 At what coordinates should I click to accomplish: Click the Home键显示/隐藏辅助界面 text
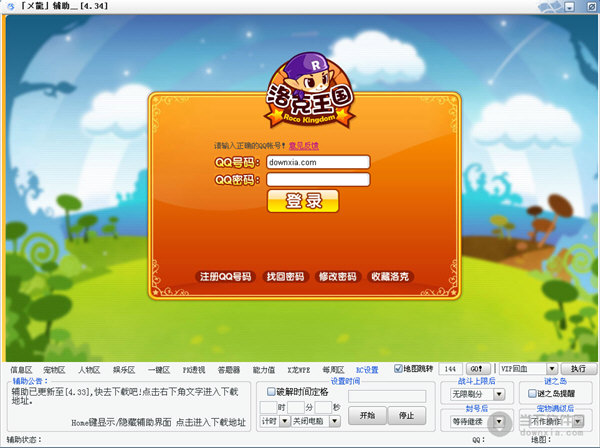pyautogui.click(x=121, y=422)
